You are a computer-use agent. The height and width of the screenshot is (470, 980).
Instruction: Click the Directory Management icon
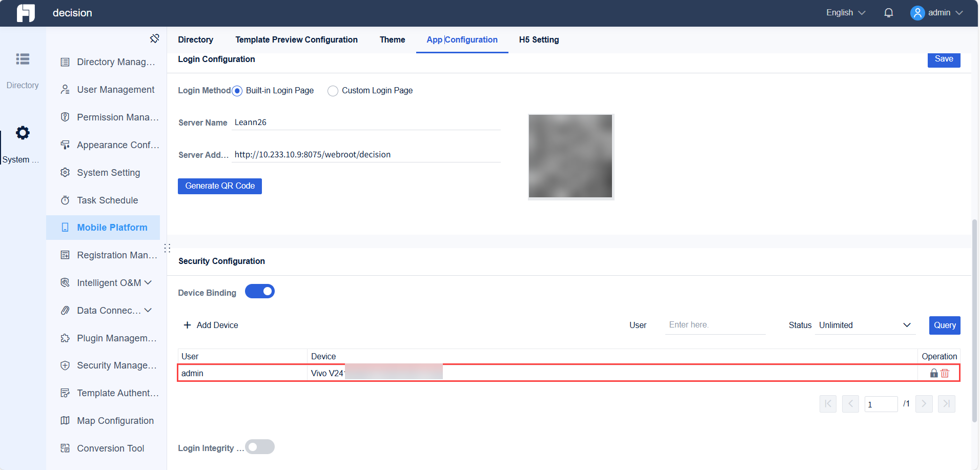[x=65, y=62]
